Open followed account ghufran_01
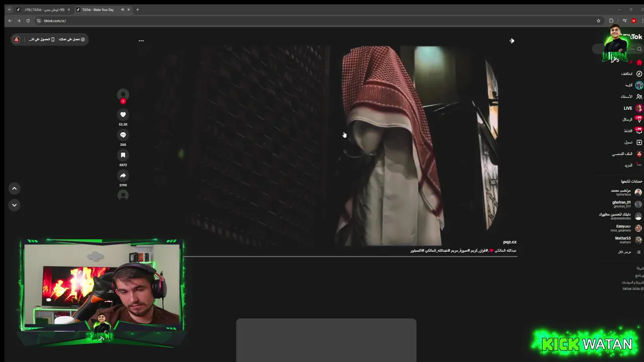Screen dimensions: 644x362 click(x=627, y=204)
